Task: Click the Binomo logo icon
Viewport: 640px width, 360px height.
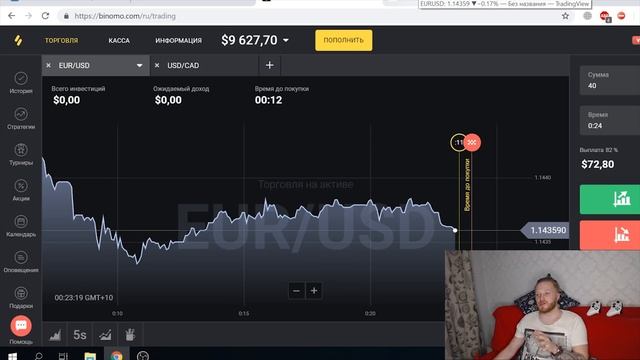Action: coord(18,40)
